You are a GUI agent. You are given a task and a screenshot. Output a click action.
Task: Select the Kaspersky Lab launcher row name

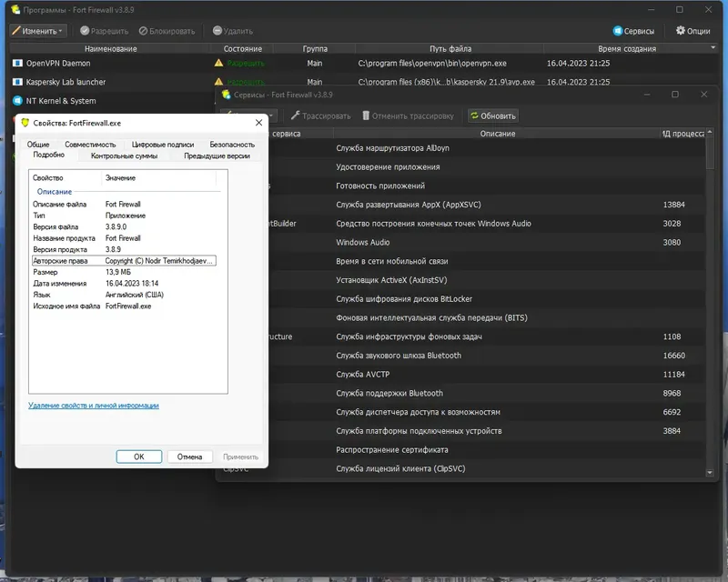[66, 82]
